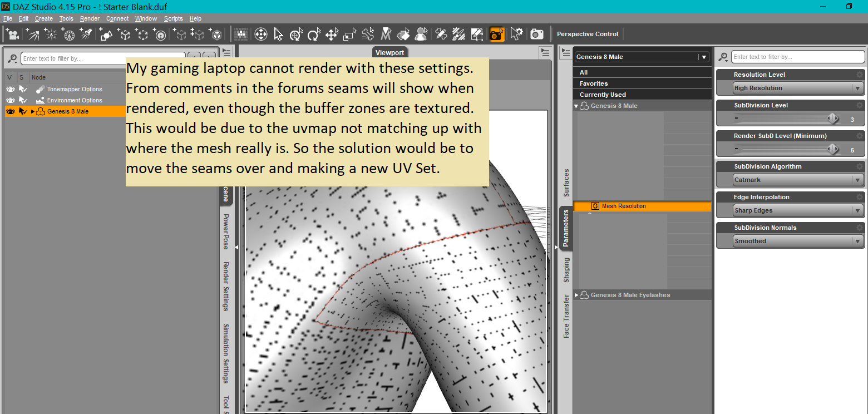Open the Render menu
This screenshot has width=868, height=414.
[90, 18]
